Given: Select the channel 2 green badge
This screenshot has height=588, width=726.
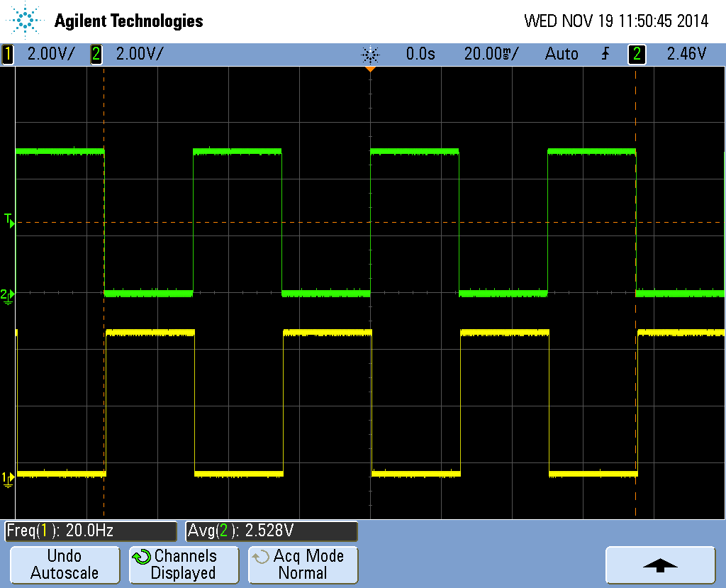Looking at the screenshot, I should click(x=96, y=54).
